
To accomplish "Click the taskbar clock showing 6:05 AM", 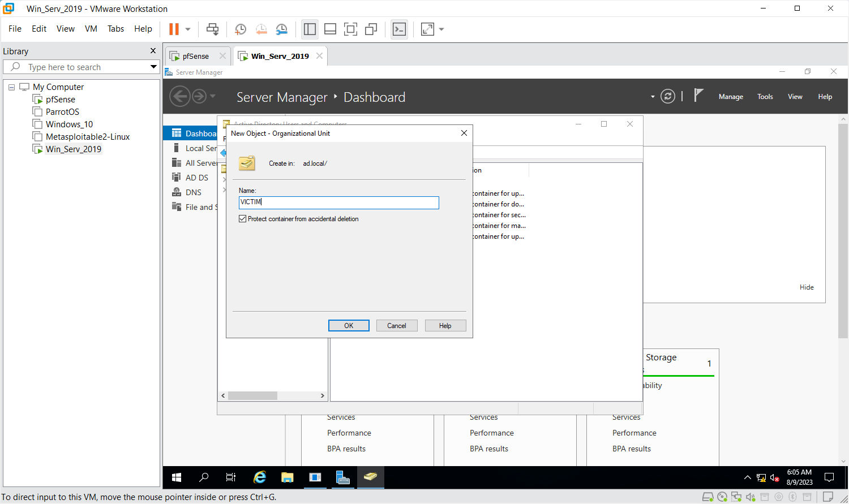I will (799, 477).
